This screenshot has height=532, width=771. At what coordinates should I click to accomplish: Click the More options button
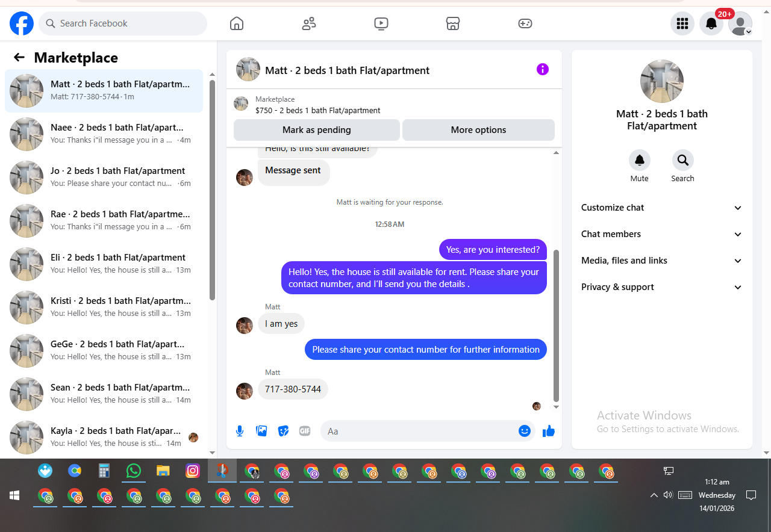tap(478, 130)
